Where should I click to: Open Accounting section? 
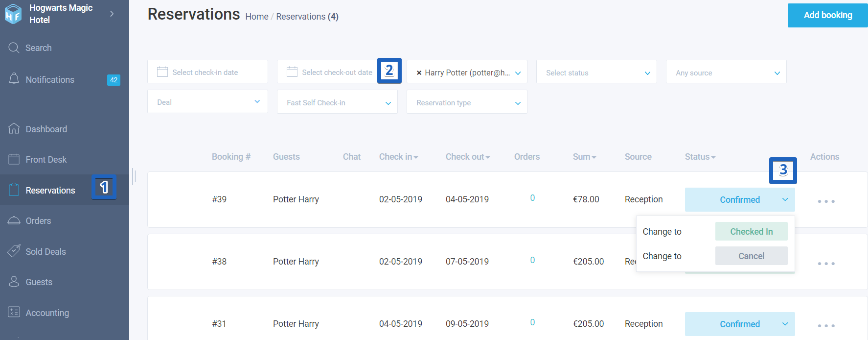(47, 313)
